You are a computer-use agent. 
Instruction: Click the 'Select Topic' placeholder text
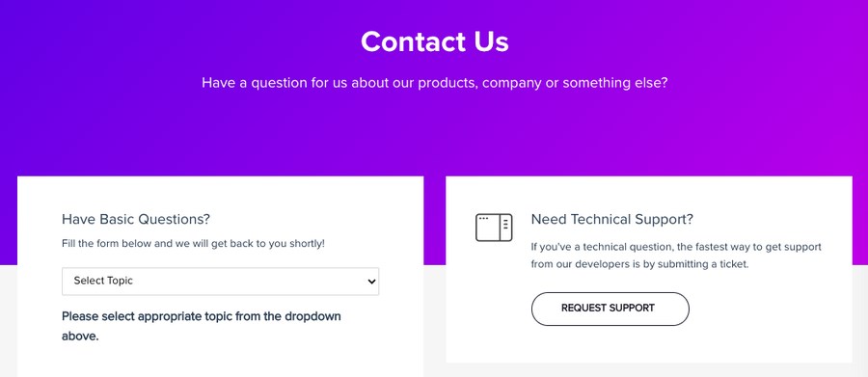click(103, 281)
